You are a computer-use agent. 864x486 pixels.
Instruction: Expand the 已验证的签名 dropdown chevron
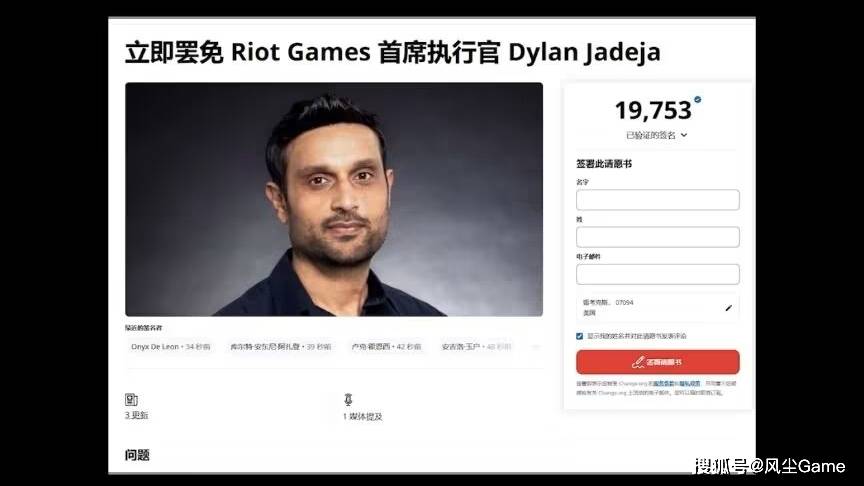[x=684, y=135]
